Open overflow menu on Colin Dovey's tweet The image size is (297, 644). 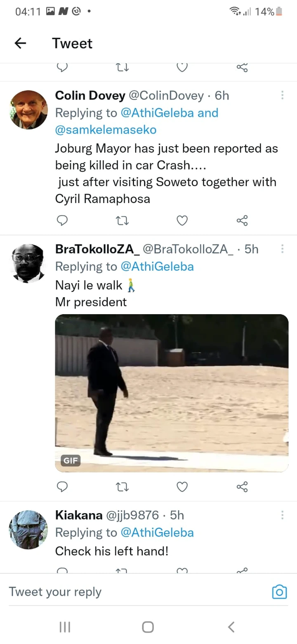point(282,95)
